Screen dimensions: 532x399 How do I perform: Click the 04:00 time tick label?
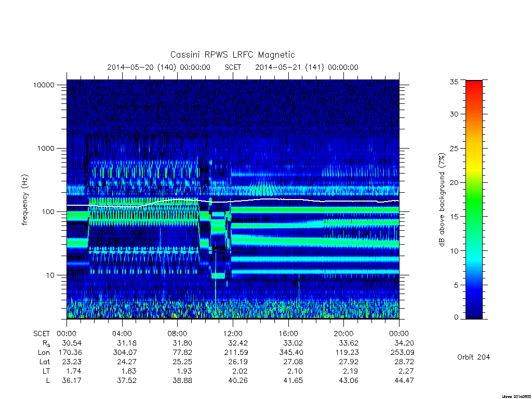coord(122,334)
